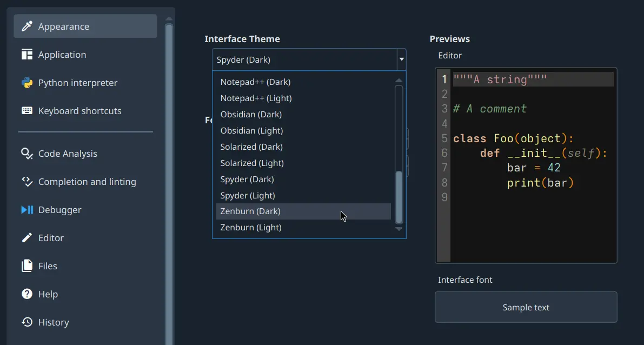Open the Editor settings page
The height and width of the screenshot is (345, 644).
tap(85, 238)
